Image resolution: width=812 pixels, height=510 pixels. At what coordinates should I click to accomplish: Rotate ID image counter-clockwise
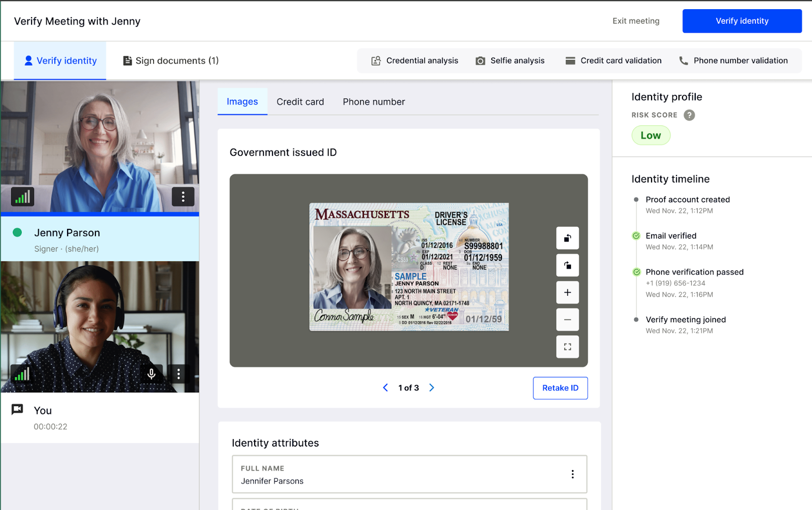coord(567,238)
